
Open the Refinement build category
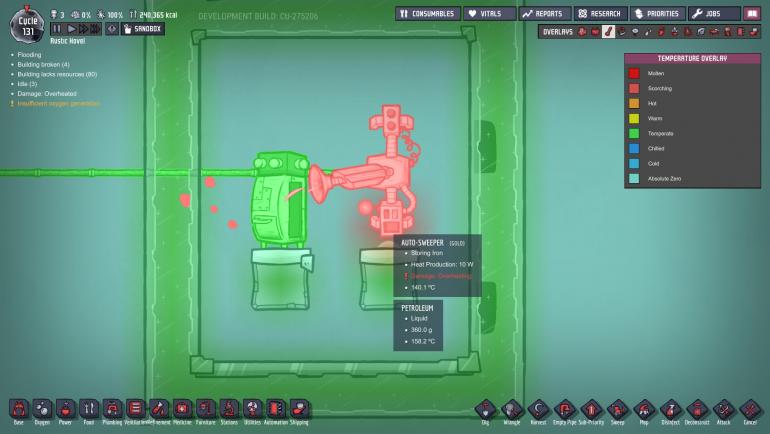tap(159, 409)
